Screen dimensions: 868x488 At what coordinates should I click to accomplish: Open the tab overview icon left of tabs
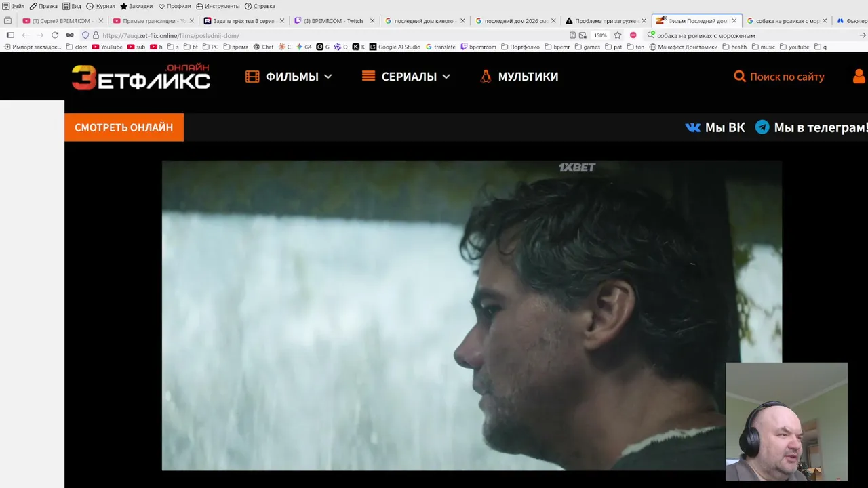[8, 21]
